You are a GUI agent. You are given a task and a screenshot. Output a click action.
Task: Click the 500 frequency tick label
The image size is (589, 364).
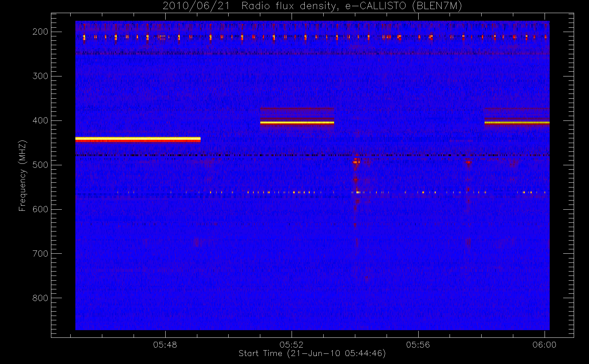(40, 165)
